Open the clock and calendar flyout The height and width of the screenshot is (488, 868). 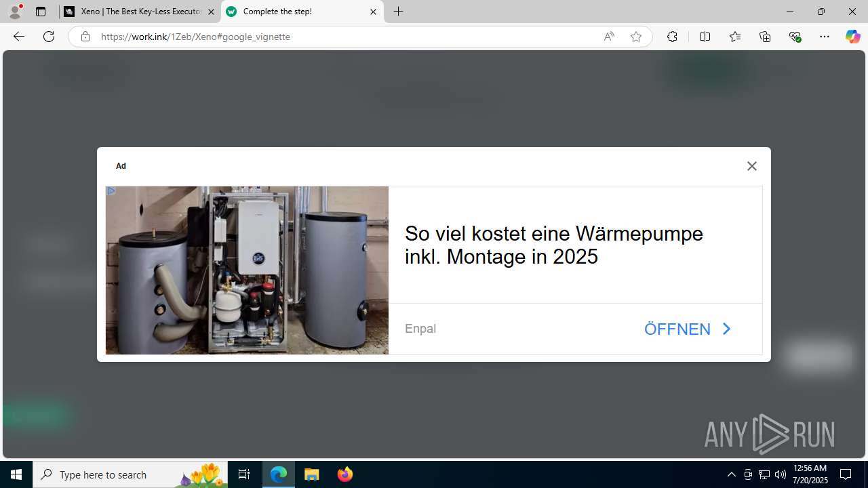click(810, 474)
